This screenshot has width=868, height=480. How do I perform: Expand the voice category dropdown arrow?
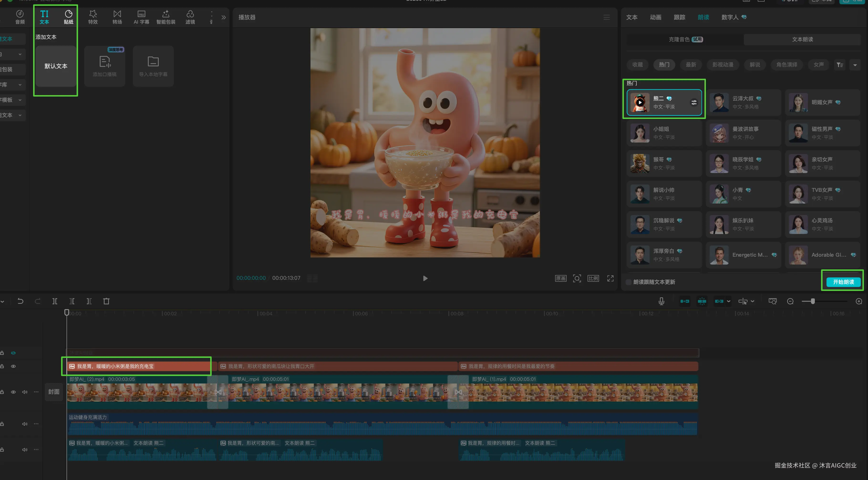855,65
